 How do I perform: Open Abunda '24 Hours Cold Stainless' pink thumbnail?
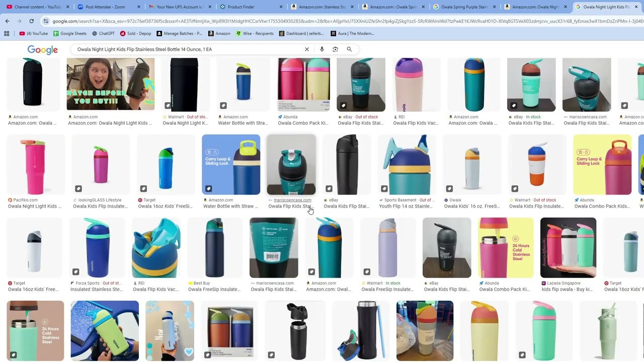point(506,247)
